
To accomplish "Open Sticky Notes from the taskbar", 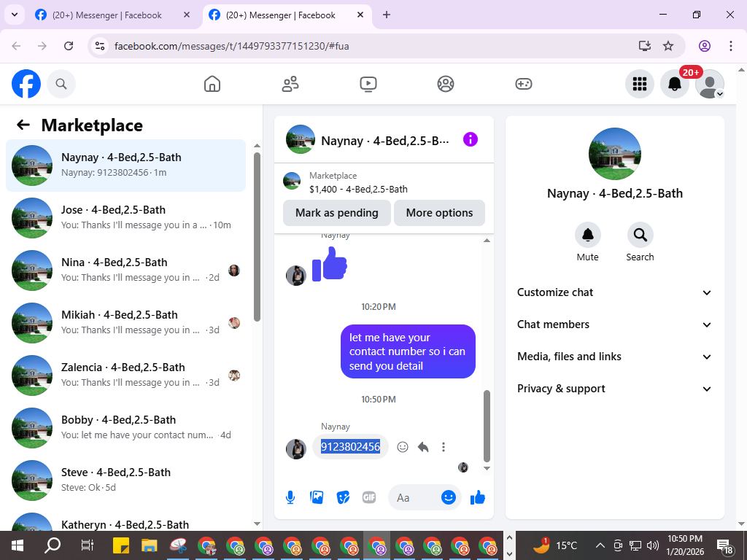I will click(x=121, y=545).
